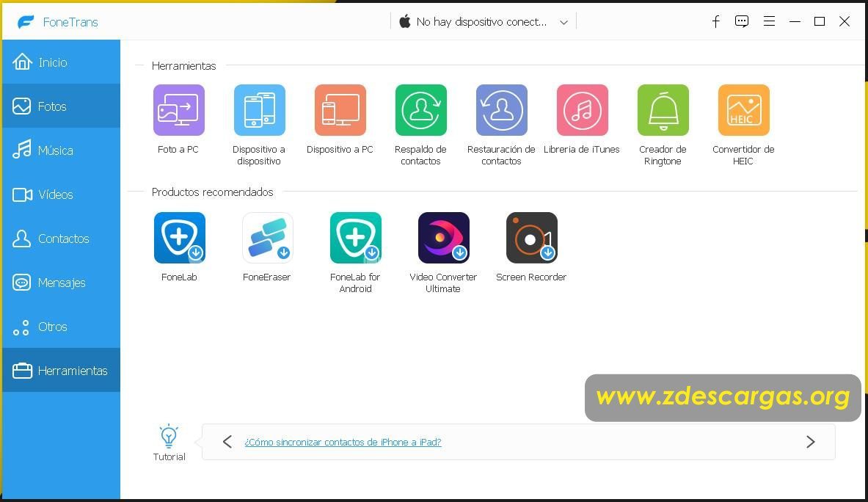This screenshot has height=502, width=868.
Task: Switch to the Fotos section
Action: pos(61,106)
